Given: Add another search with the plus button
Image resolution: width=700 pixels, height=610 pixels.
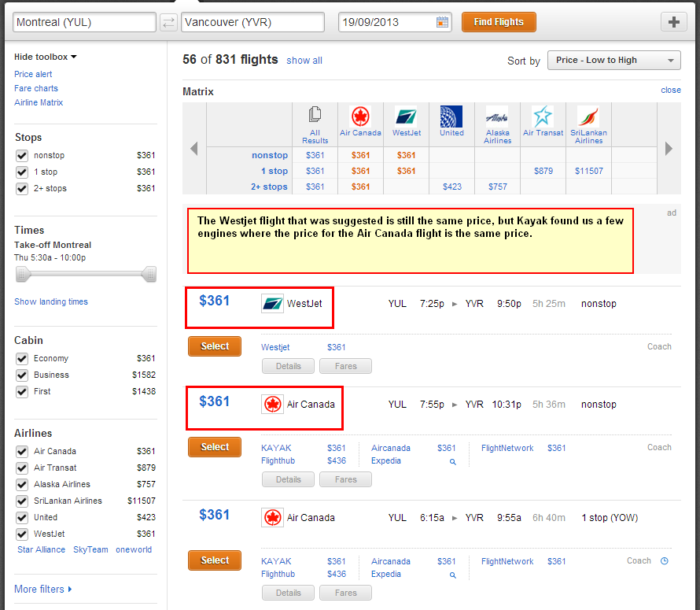Looking at the screenshot, I should [674, 22].
